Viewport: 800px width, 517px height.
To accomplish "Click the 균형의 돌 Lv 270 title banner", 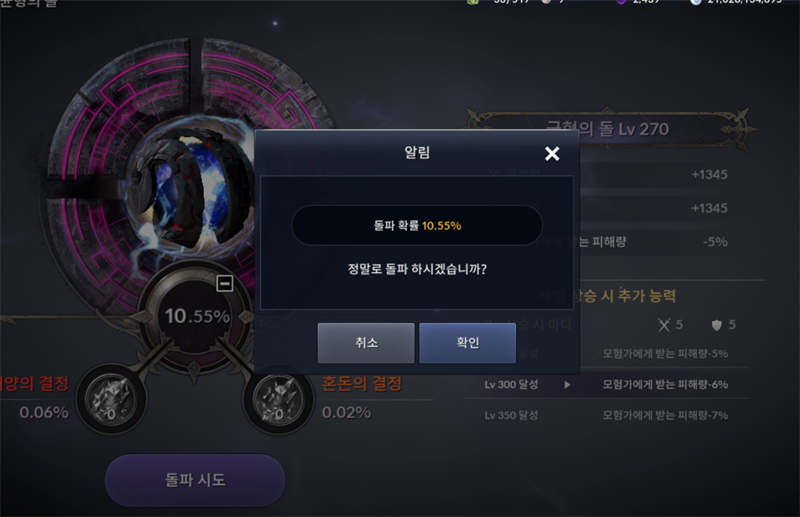I will coord(608,128).
